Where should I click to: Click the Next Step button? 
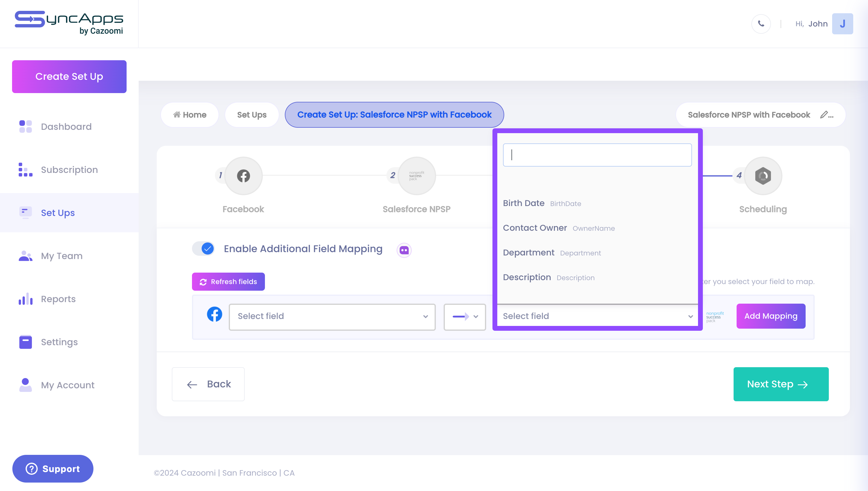coord(781,384)
